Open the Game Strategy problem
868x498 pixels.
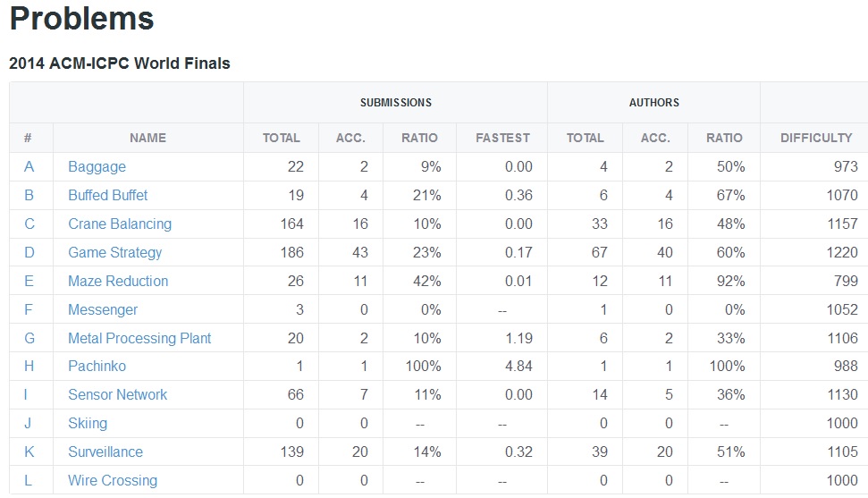[114, 253]
